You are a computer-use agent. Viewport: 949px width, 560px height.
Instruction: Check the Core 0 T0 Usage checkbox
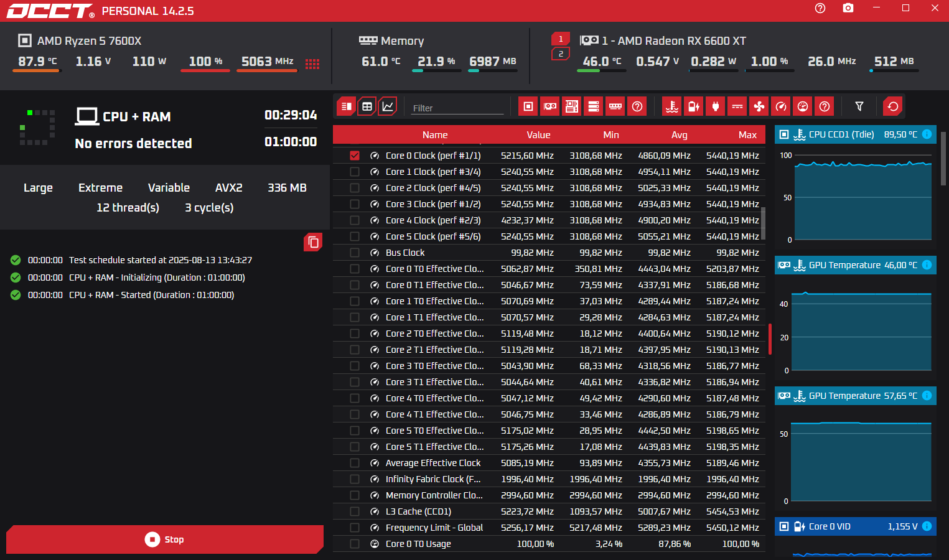355,544
